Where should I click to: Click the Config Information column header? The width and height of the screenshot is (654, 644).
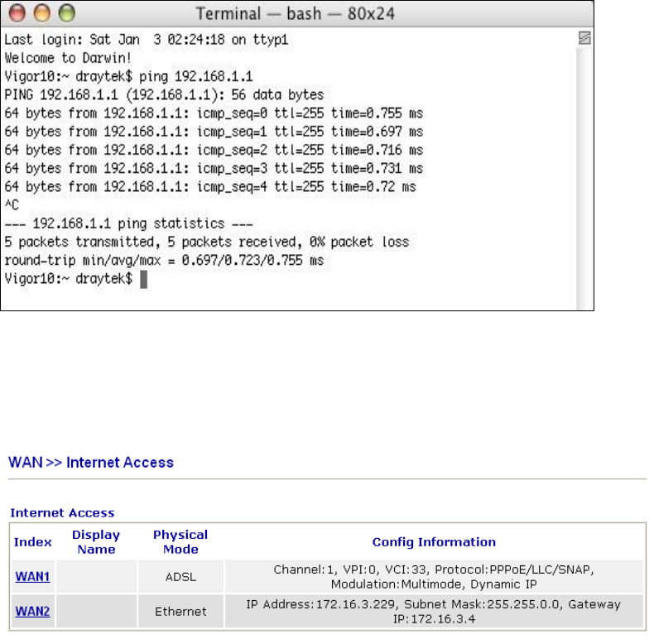434,542
